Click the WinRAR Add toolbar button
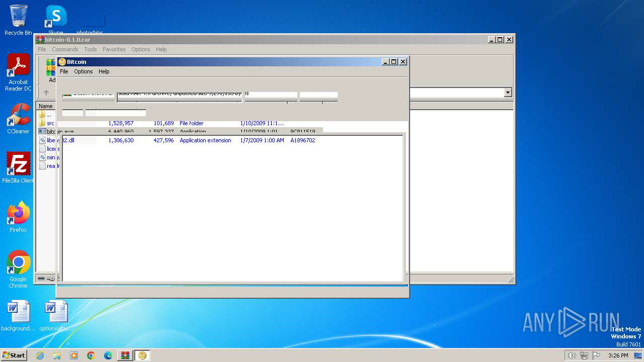Viewport: 644px width, 362px height. click(51, 70)
